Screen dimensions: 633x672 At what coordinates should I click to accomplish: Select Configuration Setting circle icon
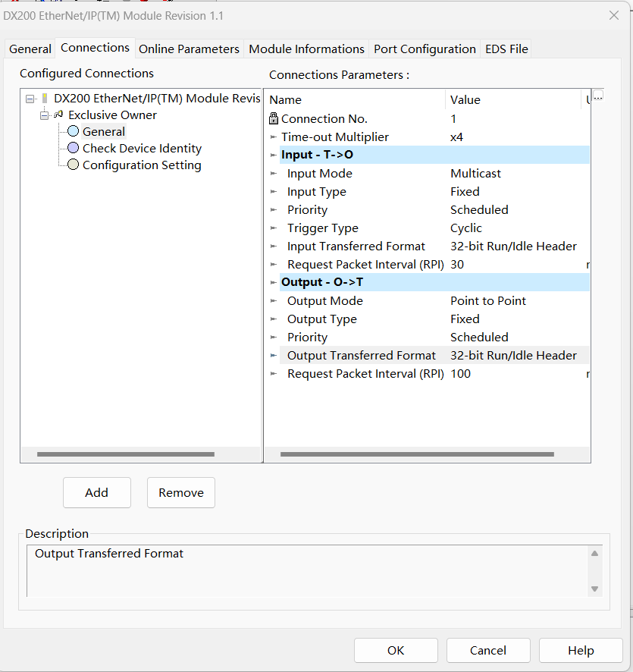73,165
